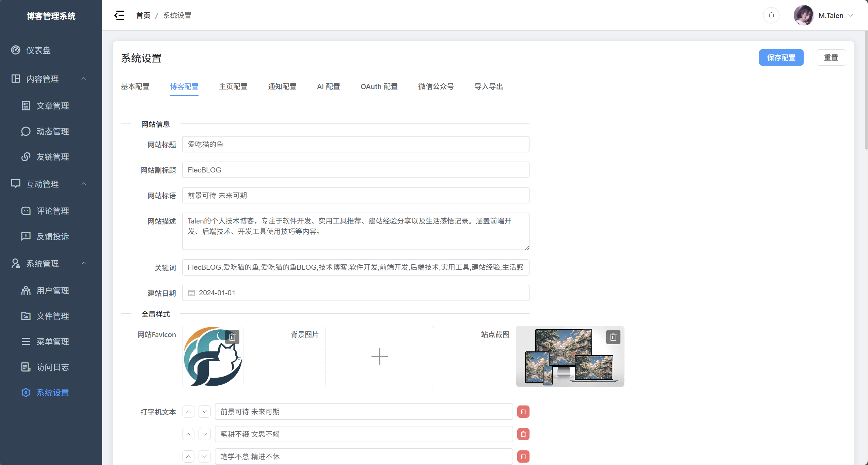Viewport: 868px width, 465px height.
Task: Collapse the 内容管理 sidebar section
Action: (84, 79)
